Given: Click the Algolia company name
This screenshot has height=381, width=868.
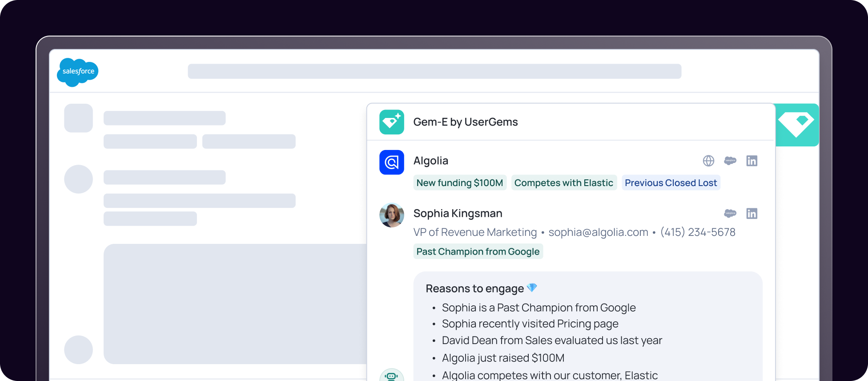Looking at the screenshot, I should coord(430,161).
